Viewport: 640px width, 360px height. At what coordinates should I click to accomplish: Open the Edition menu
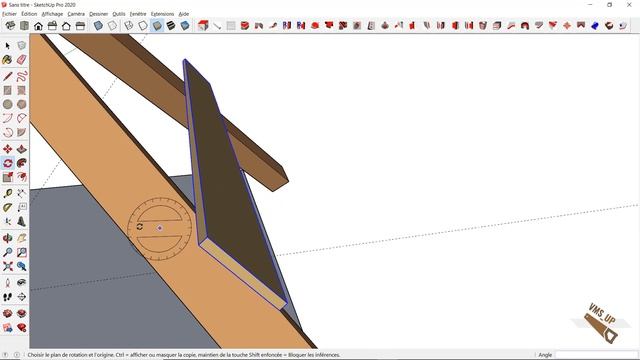click(29, 14)
